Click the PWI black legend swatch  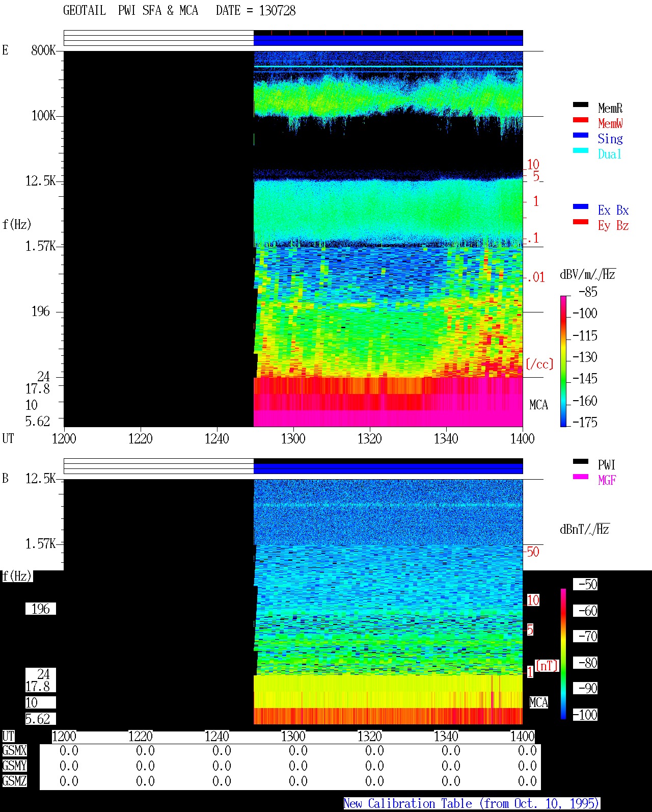pyautogui.click(x=581, y=461)
